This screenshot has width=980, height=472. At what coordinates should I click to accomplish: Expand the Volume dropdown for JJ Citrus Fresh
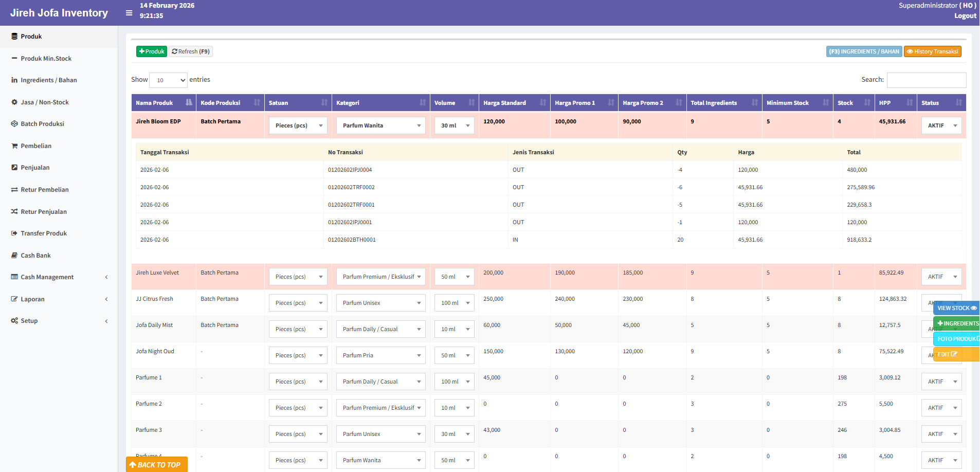coord(454,303)
